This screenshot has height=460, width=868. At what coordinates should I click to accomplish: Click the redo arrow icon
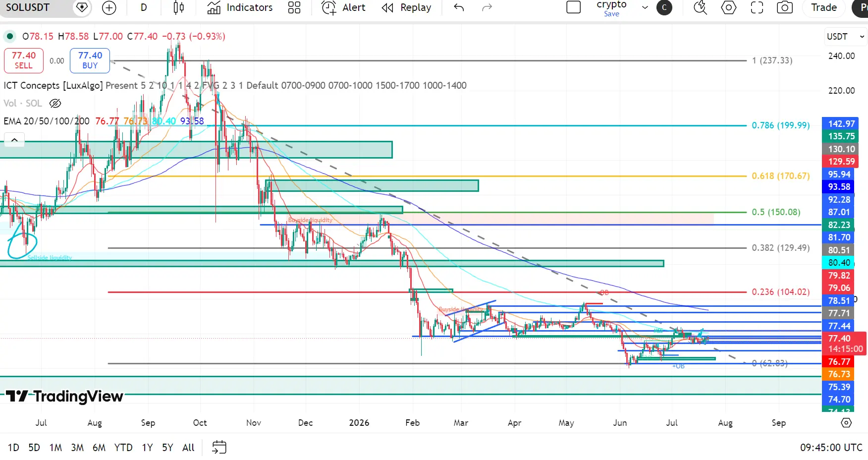pyautogui.click(x=487, y=7)
